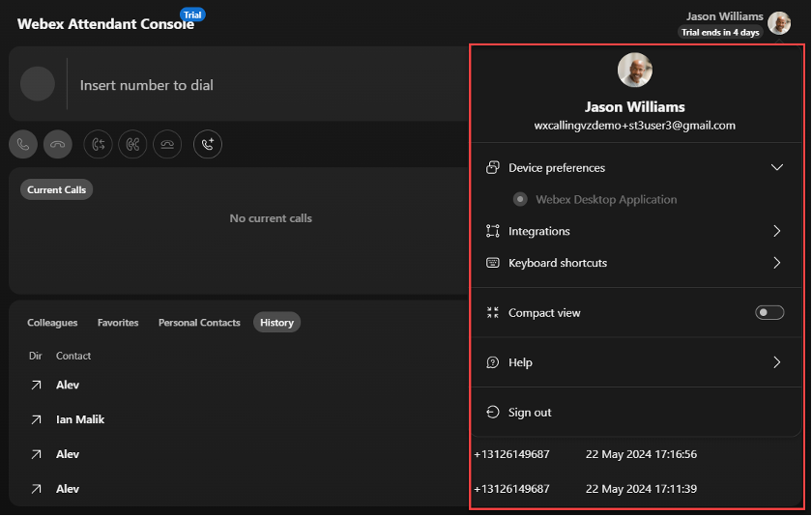Click the green answer call icon
812x516 pixels.
click(23, 144)
